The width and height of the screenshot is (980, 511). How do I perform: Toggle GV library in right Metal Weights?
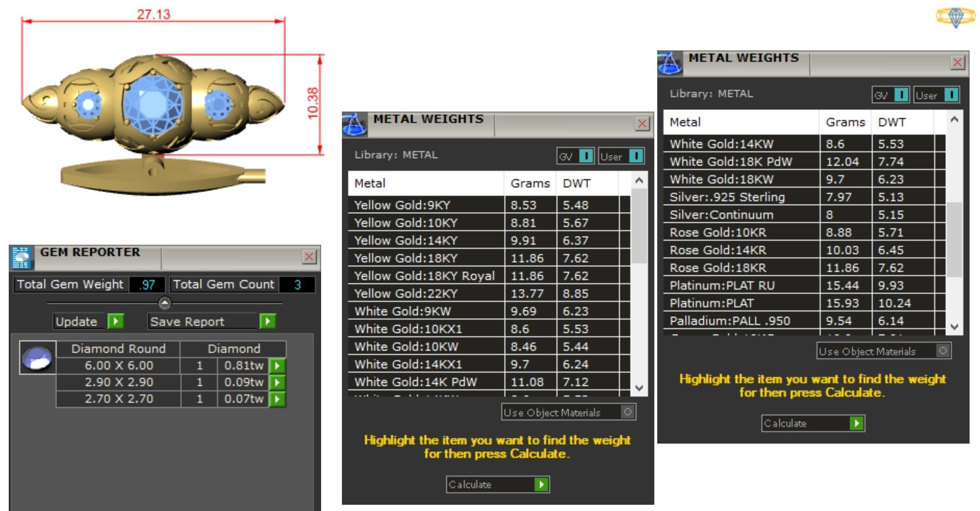pyautogui.click(x=901, y=95)
